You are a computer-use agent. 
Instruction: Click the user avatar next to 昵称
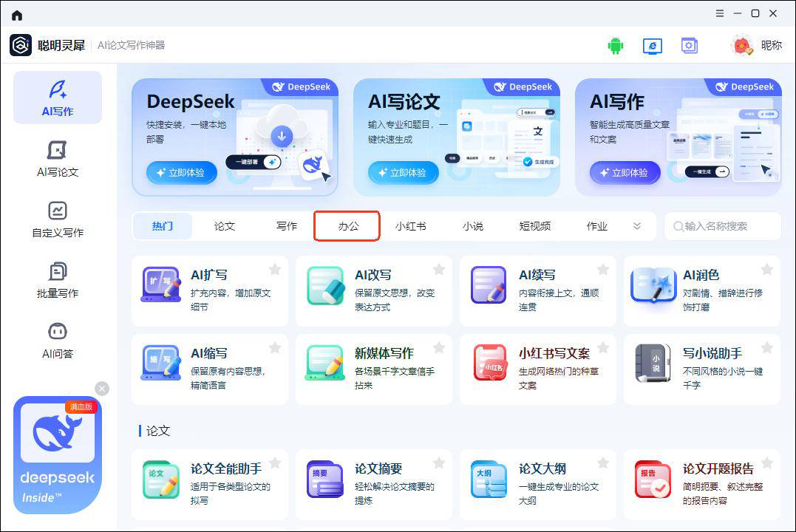click(x=741, y=46)
